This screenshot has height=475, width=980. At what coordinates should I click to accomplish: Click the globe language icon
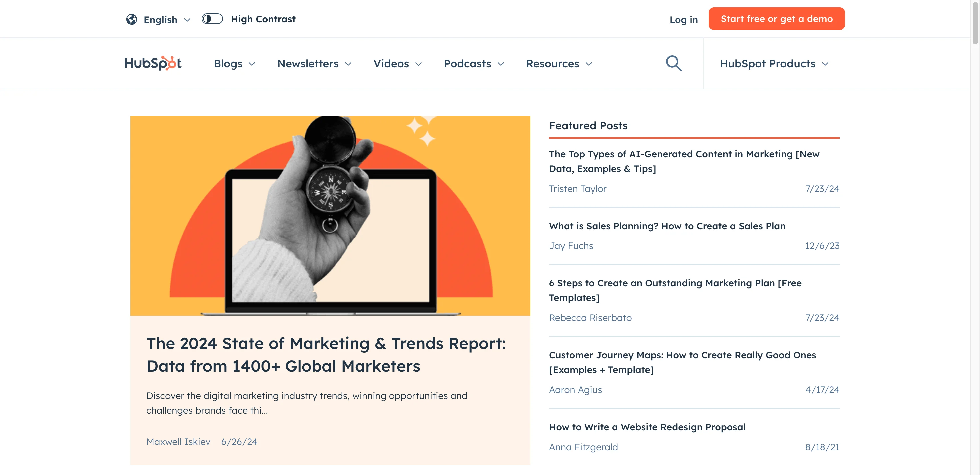point(132,19)
